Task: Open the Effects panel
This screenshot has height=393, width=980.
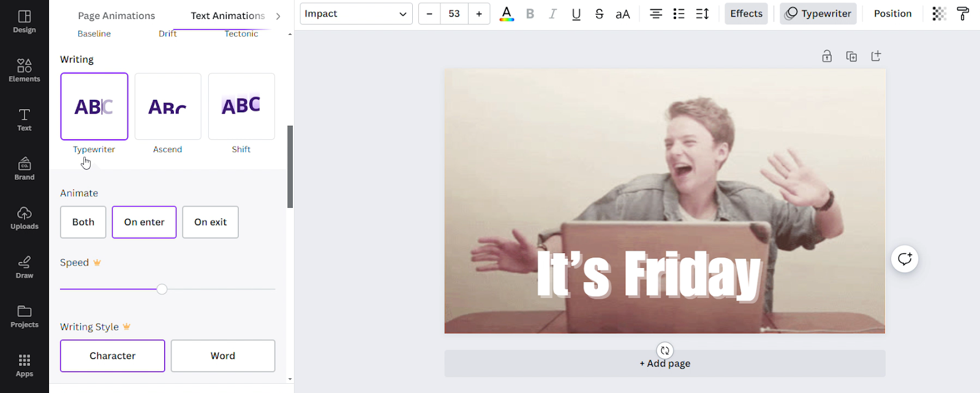Action: 746,13
